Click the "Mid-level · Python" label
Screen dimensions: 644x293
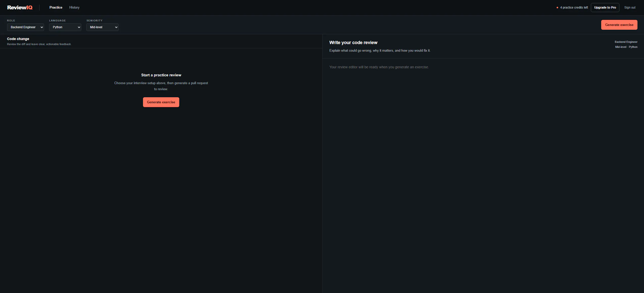tap(626, 47)
